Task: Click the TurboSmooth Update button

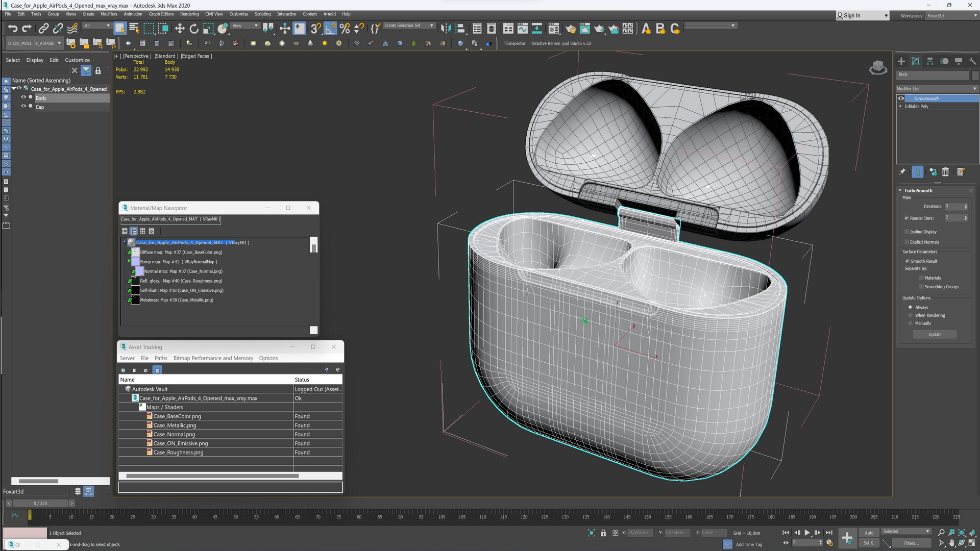Action: point(935,334)
